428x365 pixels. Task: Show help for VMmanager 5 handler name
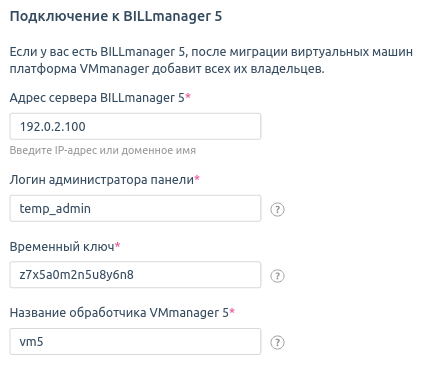[277, 342]
